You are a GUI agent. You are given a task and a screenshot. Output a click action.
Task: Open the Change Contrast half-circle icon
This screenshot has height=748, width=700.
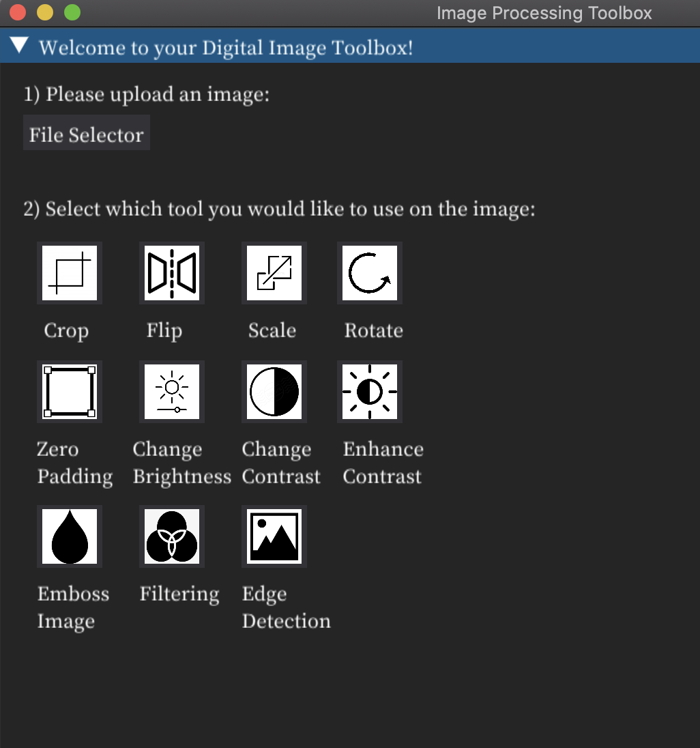[274, 391]
